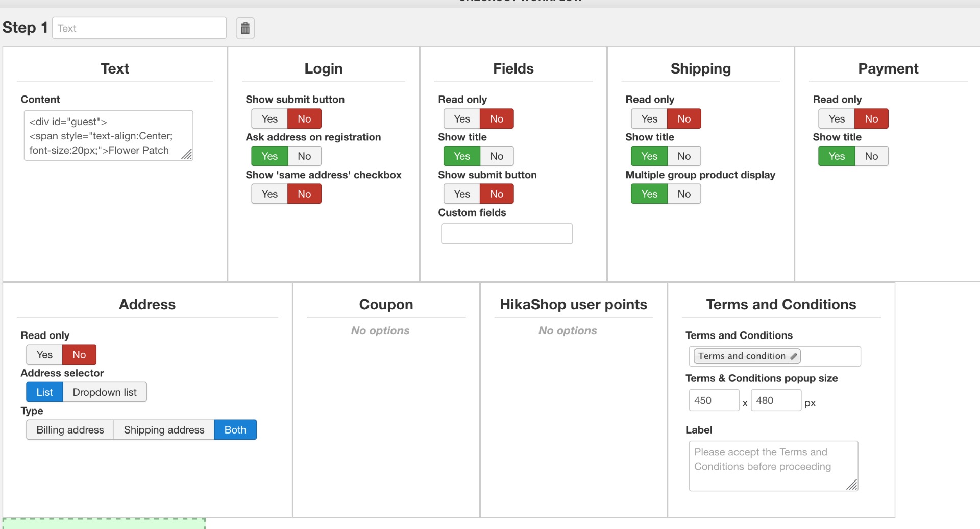This screenshot has width=980, height=529.
Task: Enable Show 'same address' checkbox option
Action: [269, 194]
